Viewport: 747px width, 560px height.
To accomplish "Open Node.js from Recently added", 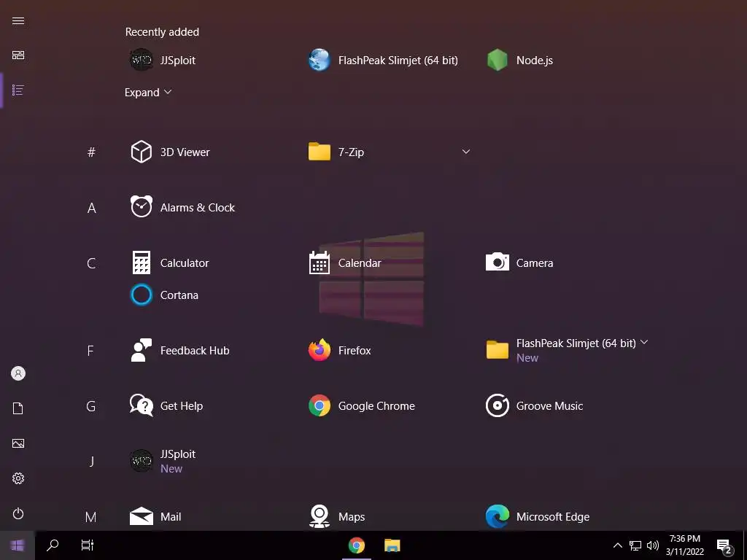I will (x=519, y=60).
